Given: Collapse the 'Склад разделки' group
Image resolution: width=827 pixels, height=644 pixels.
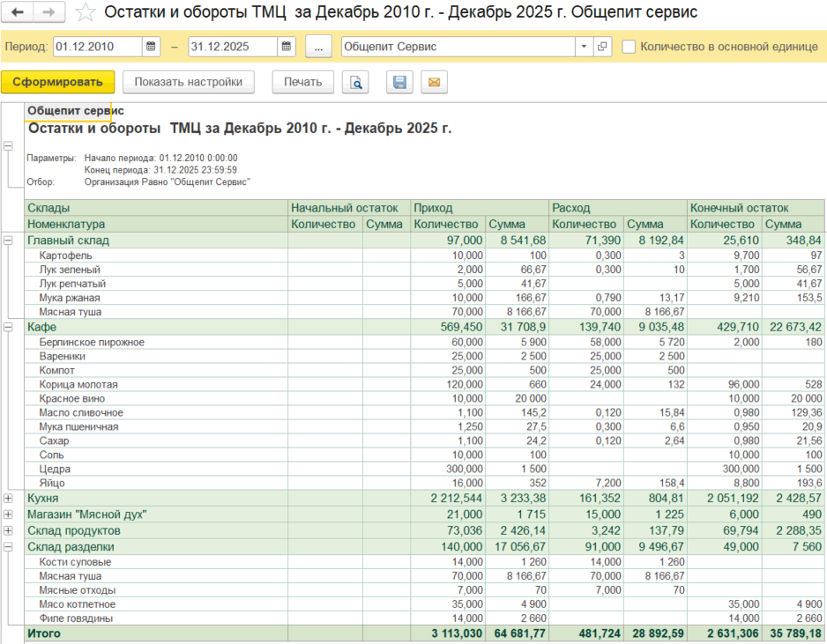Looking at the screenshot, I should (9, 547).
